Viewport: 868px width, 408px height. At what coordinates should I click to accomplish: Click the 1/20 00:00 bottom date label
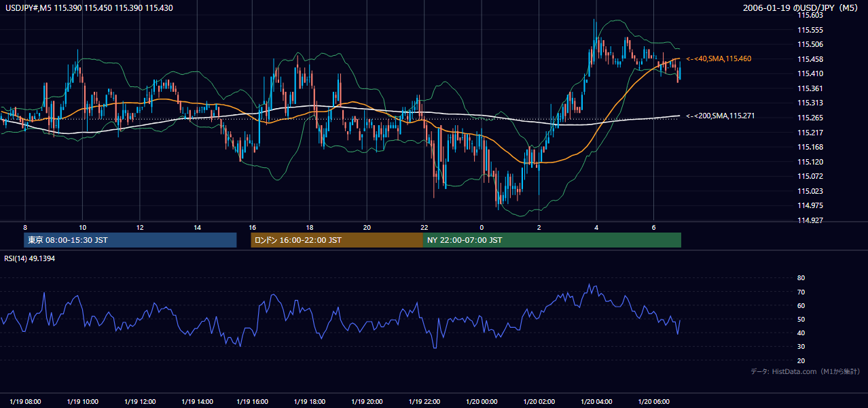482,401
